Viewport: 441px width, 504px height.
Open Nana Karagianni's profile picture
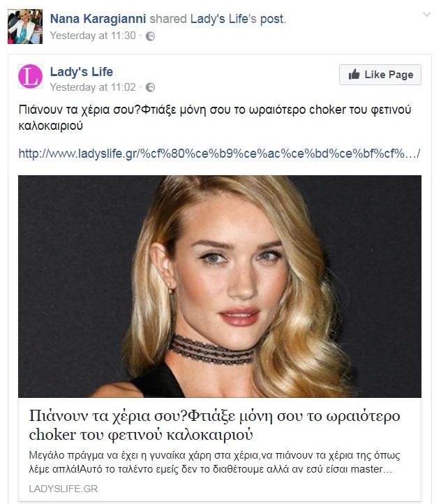click(x=24, y=27)
